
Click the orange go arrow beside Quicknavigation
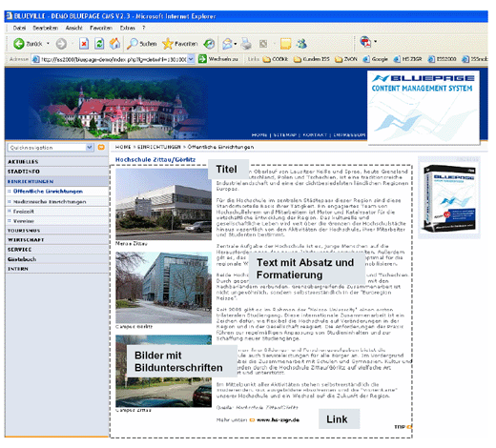click(x=101, y=147)
